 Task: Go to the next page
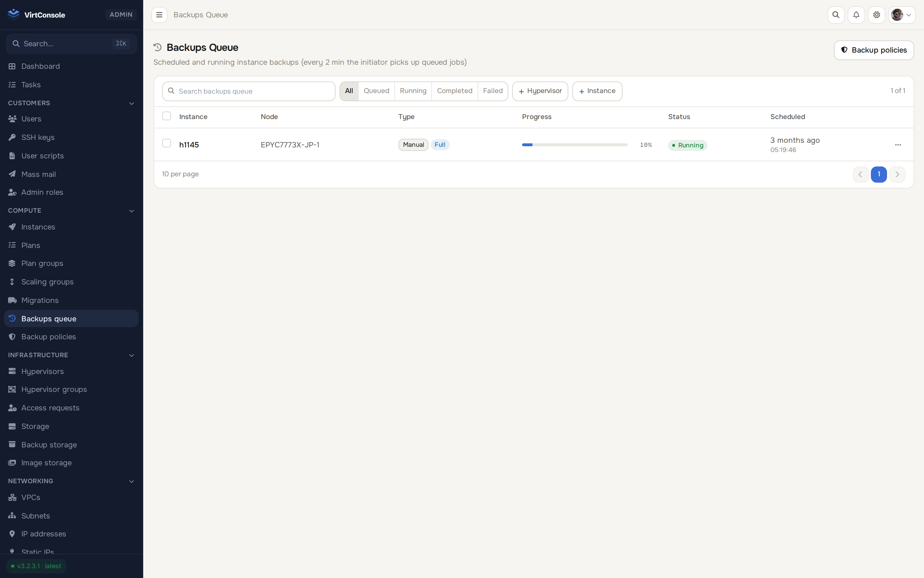tap(897, 174)
